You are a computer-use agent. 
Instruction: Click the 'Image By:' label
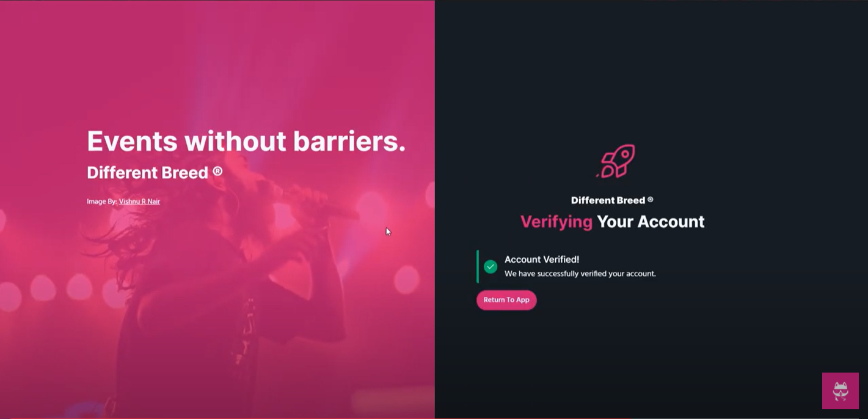tap(101, 202)
